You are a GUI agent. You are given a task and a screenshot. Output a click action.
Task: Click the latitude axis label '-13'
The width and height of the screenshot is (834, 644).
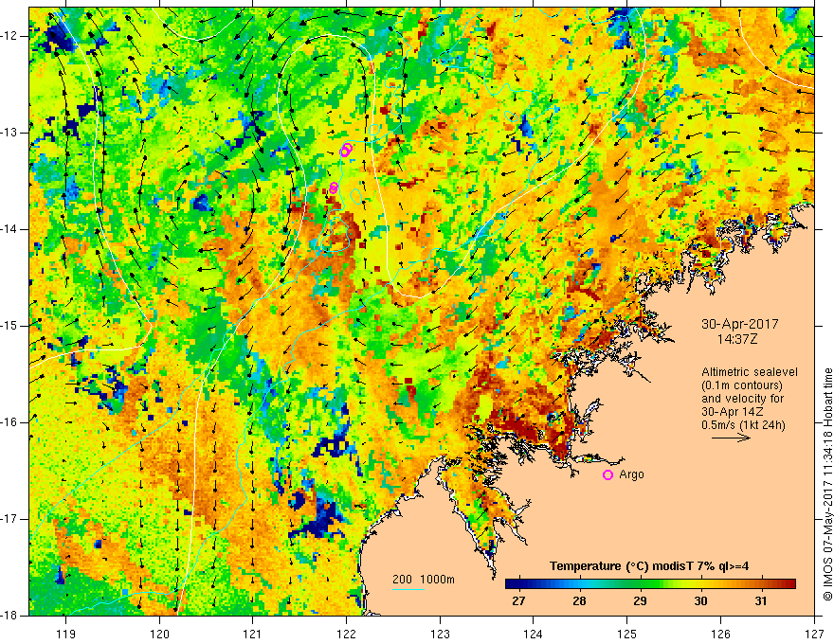[10, 133]
